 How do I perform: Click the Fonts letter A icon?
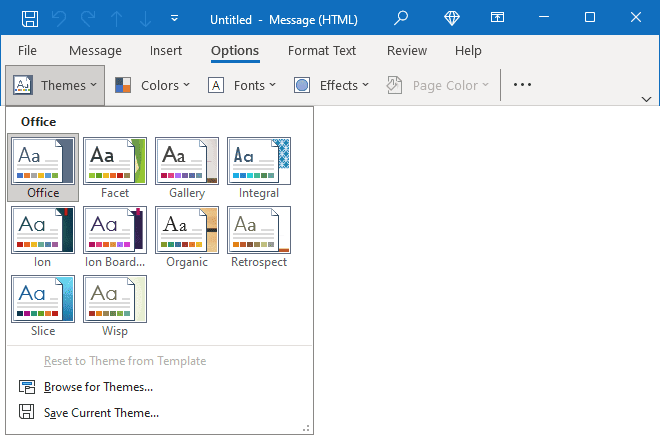coord(216,85)
